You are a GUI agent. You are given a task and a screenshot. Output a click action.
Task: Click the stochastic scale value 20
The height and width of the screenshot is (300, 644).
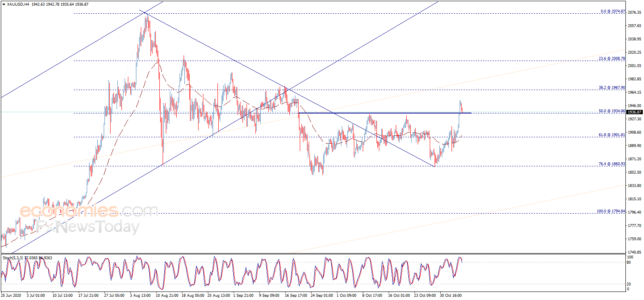click(629, 284)
